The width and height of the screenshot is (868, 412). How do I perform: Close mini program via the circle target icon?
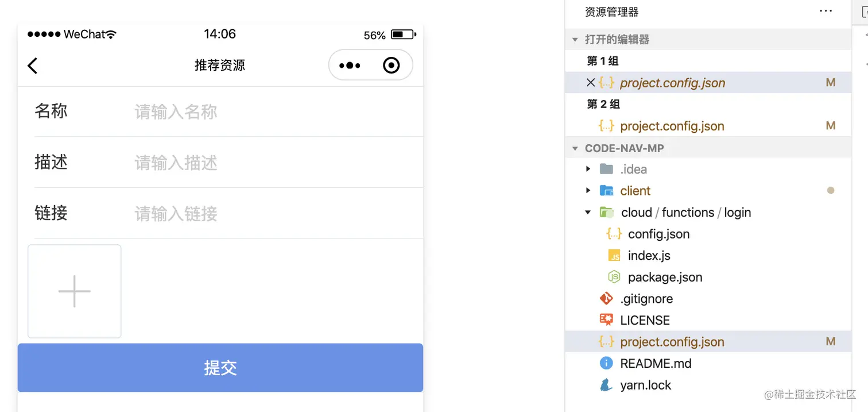[x=392, y=66]
